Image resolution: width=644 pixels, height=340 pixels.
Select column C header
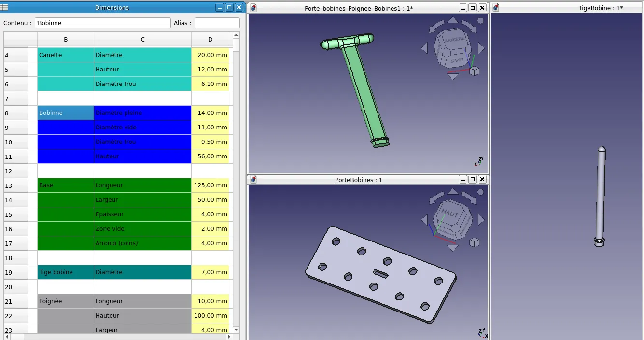pyautogui.click(x=143, y=39)
